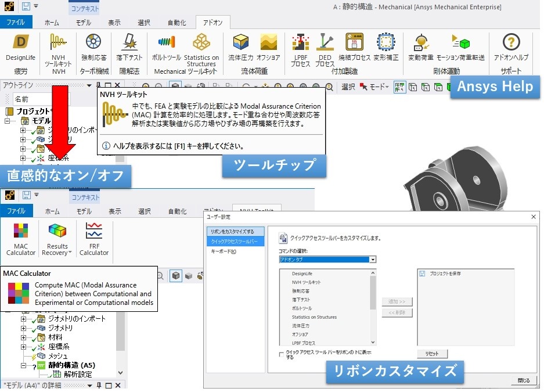Start the DED プロセス tool
This screenshot has height=392, width=544.
pyautogui.click(x=325, y=51)
